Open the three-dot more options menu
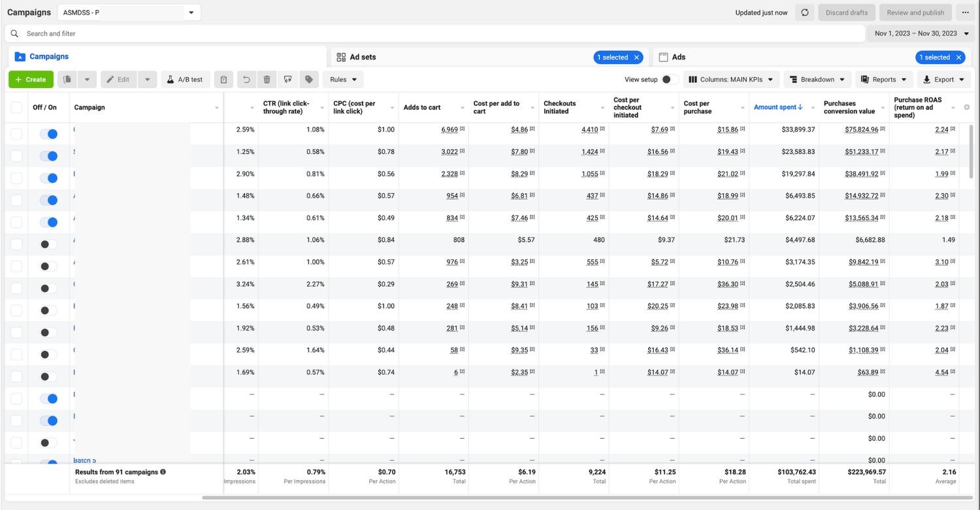 tap(966, 12)
